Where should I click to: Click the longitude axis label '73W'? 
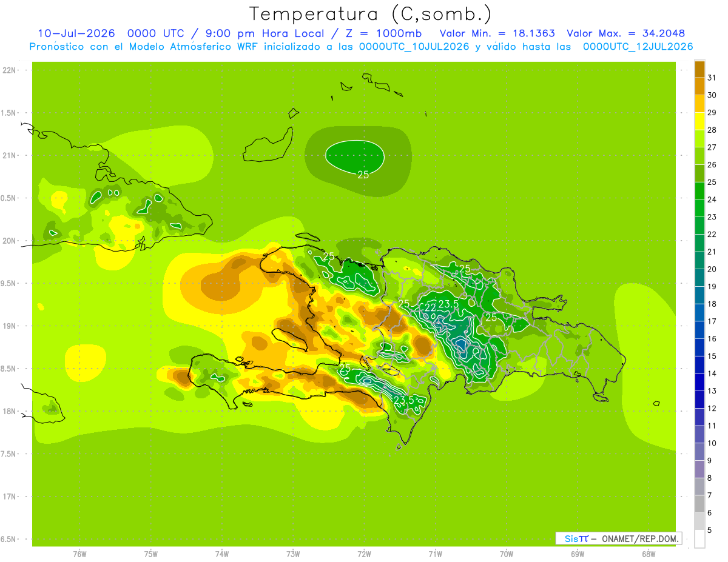pyautogui.click(x=293, y=554)
